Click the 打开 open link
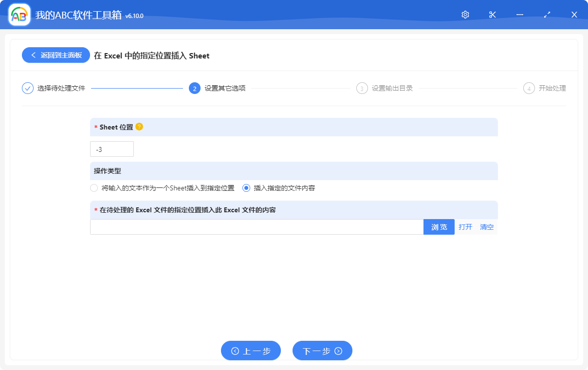Screen dimensions: 588x370 (x=465, y=227)
